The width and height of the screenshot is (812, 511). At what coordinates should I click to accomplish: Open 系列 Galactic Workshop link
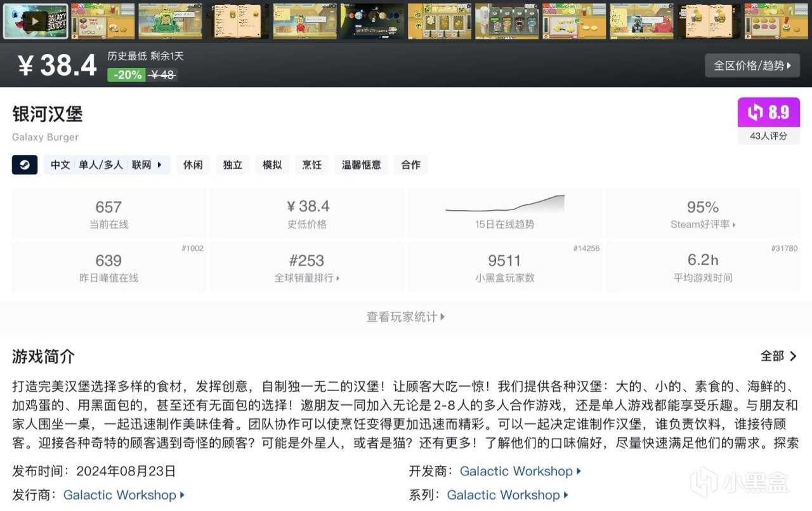[507, 495]
